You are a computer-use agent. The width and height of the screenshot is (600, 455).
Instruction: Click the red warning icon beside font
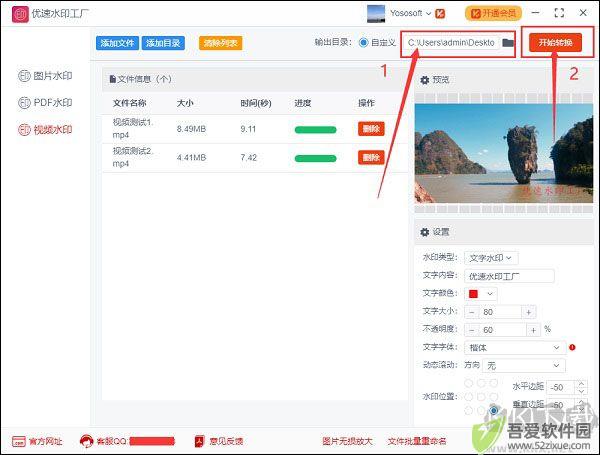pos(572,347)
